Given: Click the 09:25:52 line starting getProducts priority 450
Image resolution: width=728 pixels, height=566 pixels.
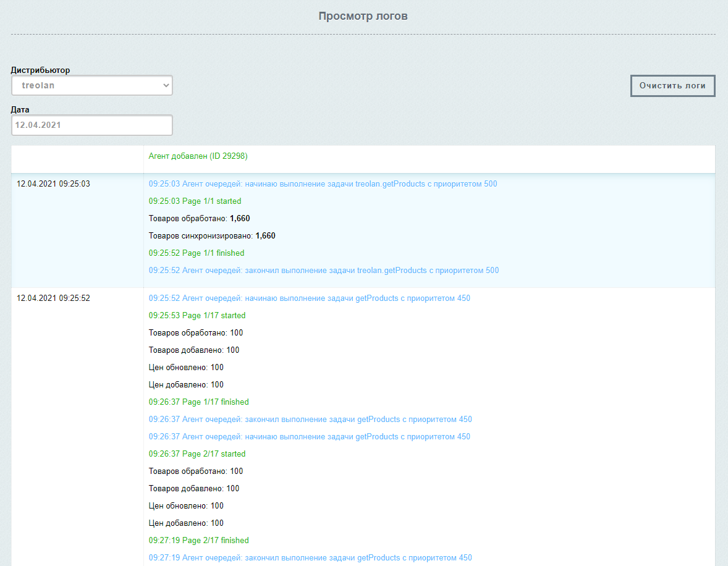Looking at the screenshot, I should 309,298.
